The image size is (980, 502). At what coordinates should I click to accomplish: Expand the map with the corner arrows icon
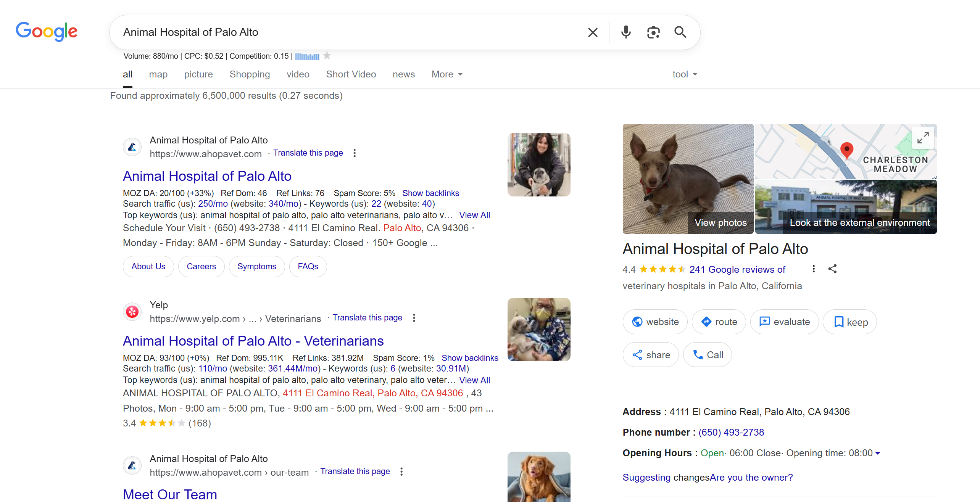click(923, 138)
